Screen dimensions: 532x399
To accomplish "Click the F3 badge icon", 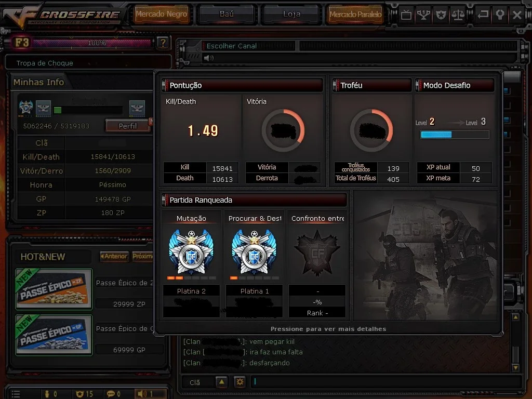I will [22, 43].
